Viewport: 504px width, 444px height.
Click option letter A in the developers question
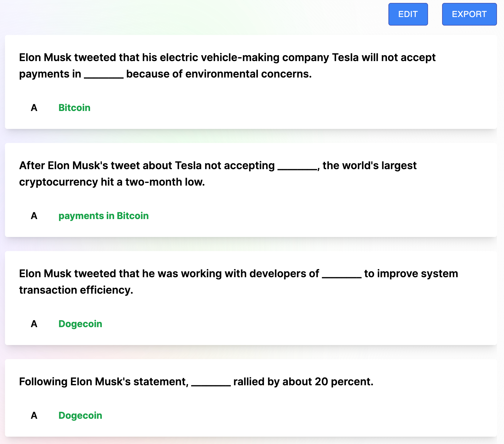point(34,324)
